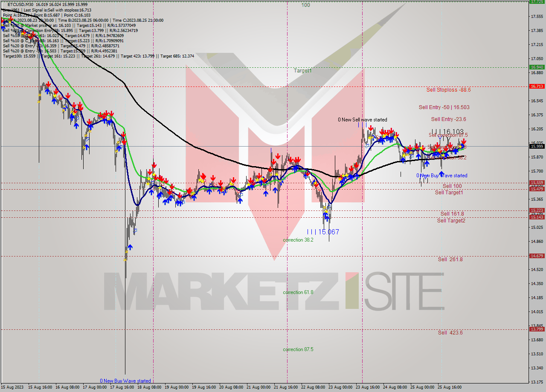Click the red 15.559 price tag
This screenshot has width=546, height=392.
coord(537,182)
